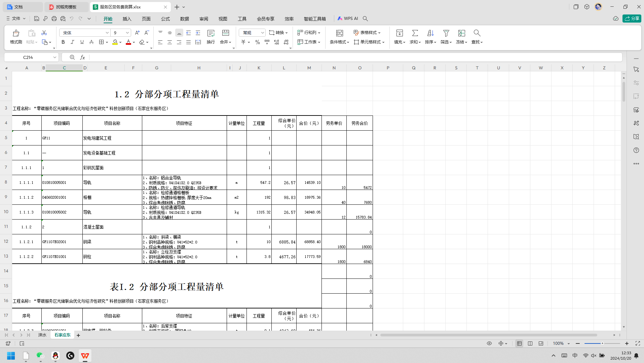Click the Wrap Text (换行) icon
This screenshot has width=644, height=363.
[211, 33]
